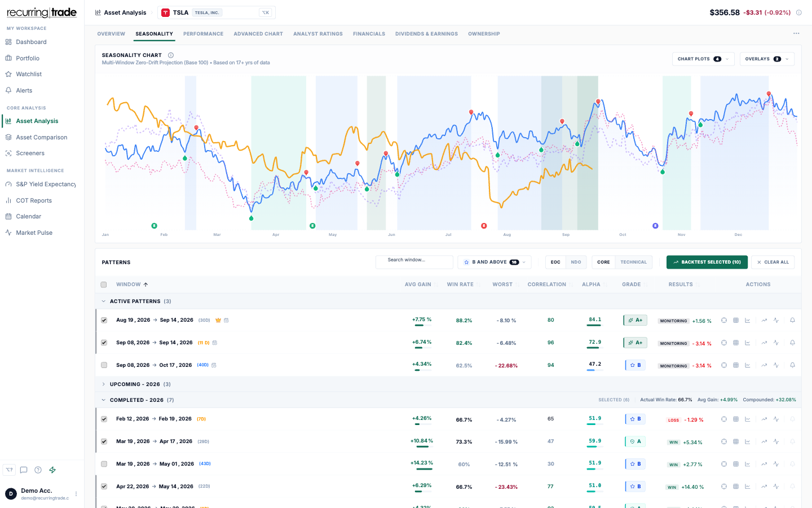The height and width of the screenshot is (508, 812).
Task: Open the help question-mark icon
Action: (38, 470)
